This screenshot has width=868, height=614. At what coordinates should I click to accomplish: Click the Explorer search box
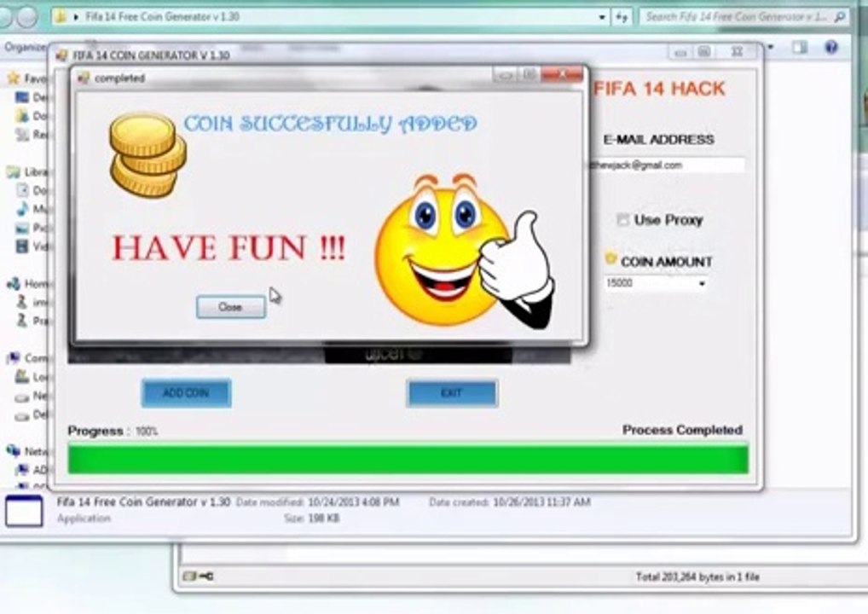(744, 16)
